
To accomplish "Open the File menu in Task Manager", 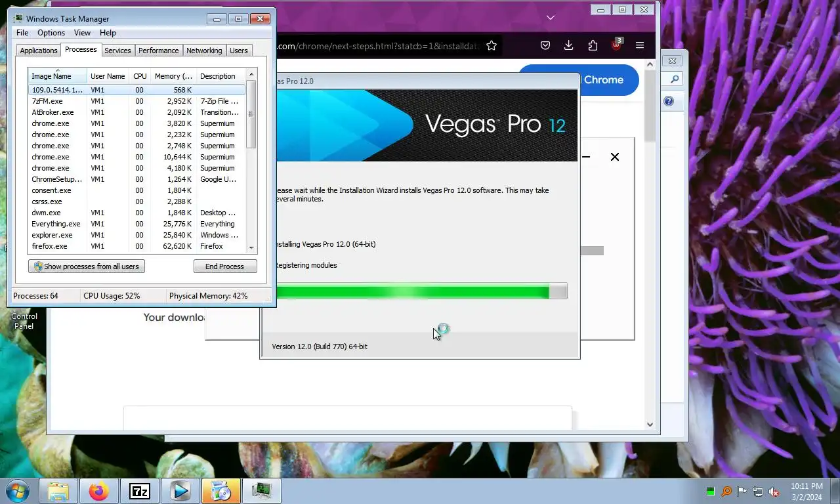I will (22, 33).
